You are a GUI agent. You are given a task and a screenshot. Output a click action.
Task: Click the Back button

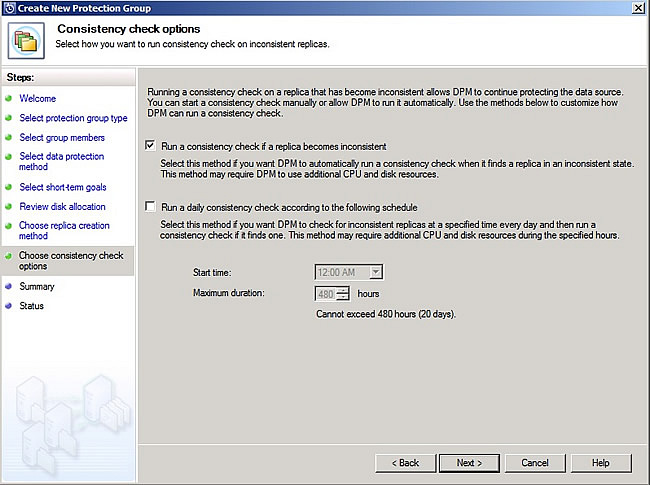coord(405,463)
